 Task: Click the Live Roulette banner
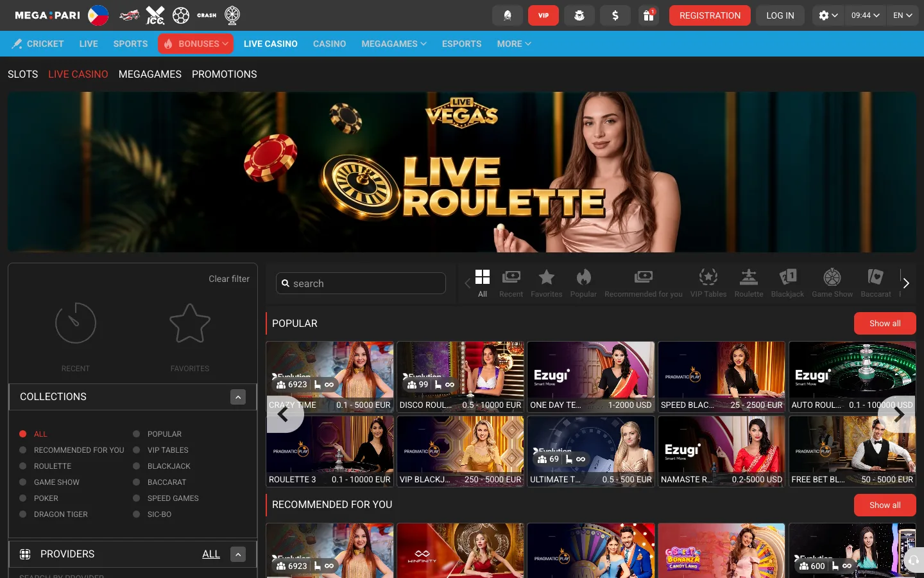pos(462,172)
